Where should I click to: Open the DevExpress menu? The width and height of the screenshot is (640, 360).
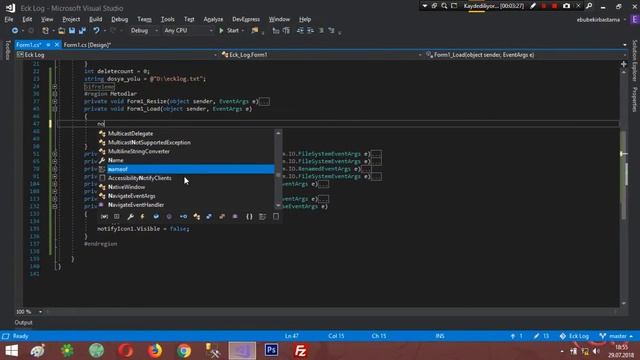246,19
